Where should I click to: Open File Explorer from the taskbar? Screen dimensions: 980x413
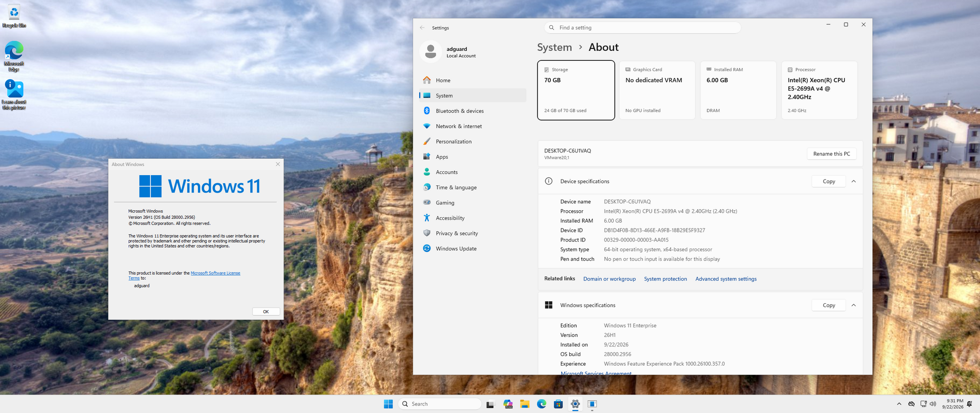[525, 404]
